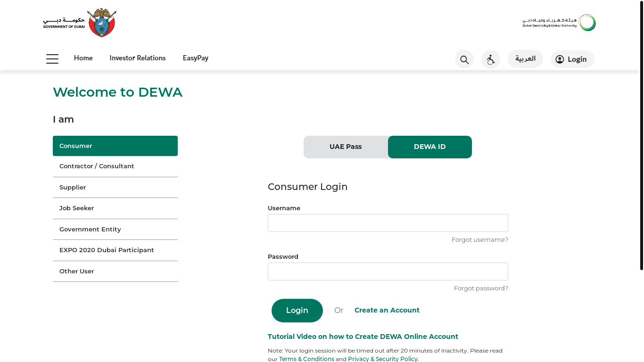Click the Login button in header
Viewport: 644px width, 362px height.
(572, 59)
